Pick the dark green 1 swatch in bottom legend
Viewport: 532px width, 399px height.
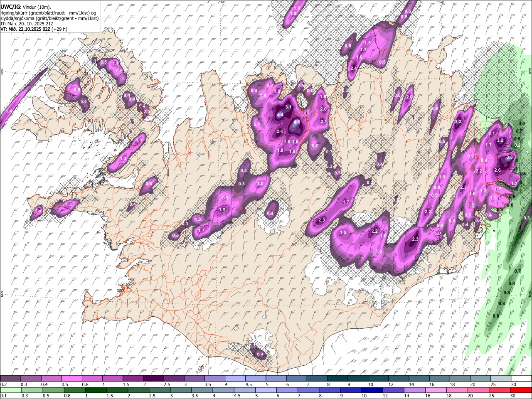point(96,390)
